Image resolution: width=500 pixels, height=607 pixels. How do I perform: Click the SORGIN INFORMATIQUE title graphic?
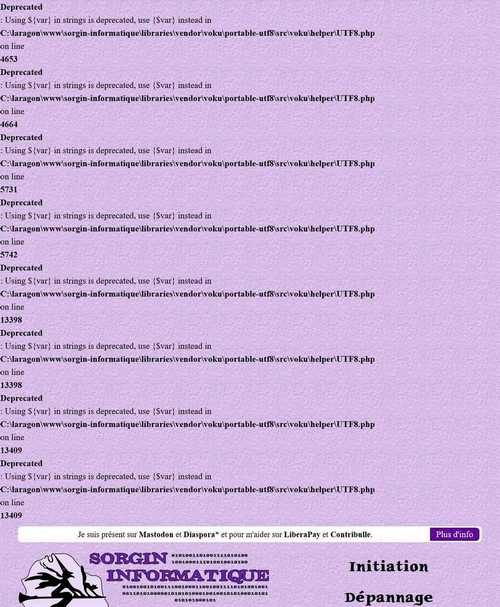point(179,568)
